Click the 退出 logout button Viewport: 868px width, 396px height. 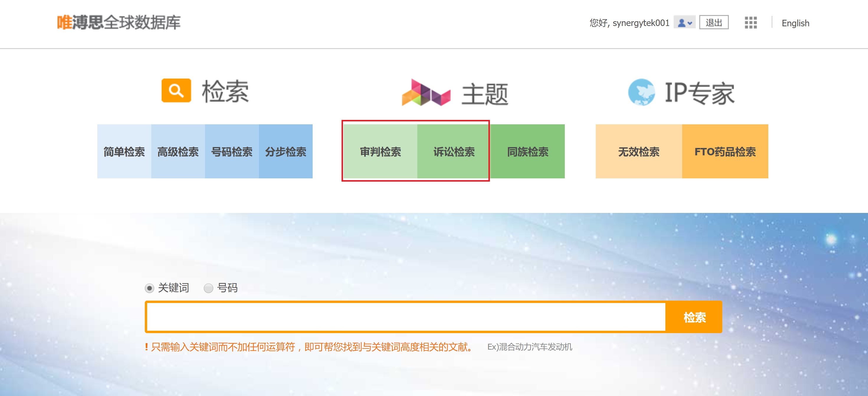tap(714, 23)
